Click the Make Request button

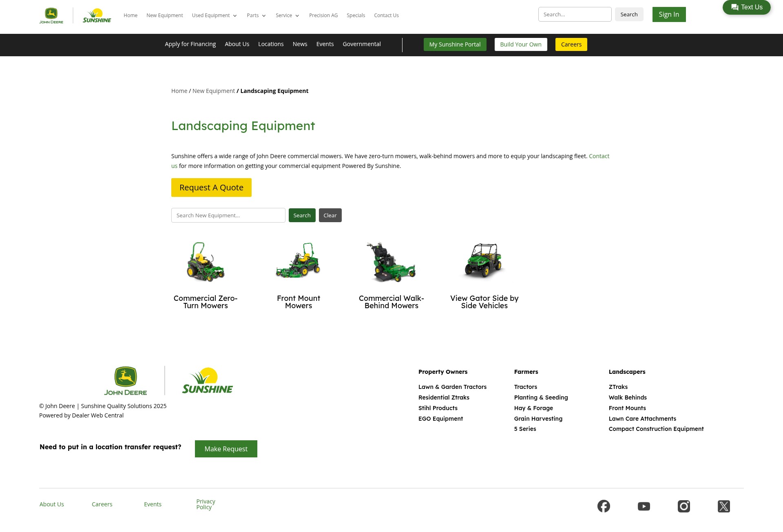click(226, 449)
